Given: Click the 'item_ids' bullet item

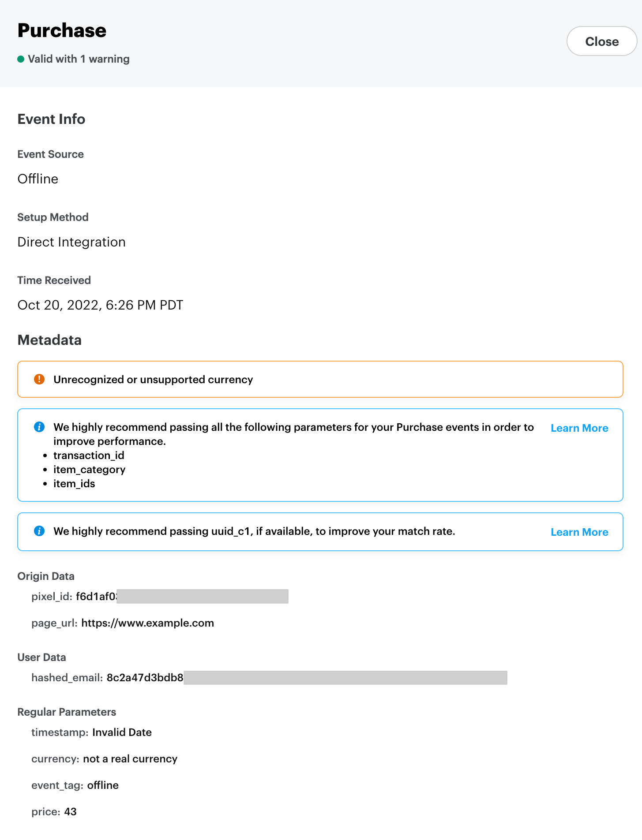Looking at the screenshot, I should pos(74,484).
